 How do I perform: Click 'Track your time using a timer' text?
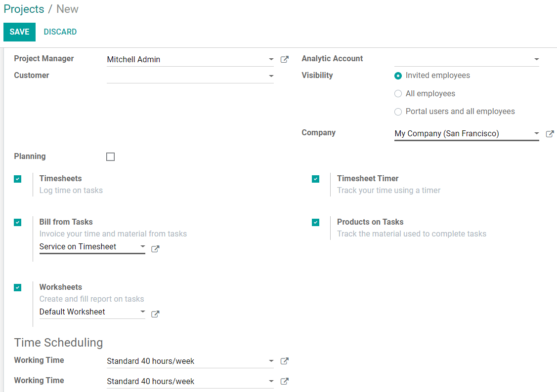click(x=388, y=191)
